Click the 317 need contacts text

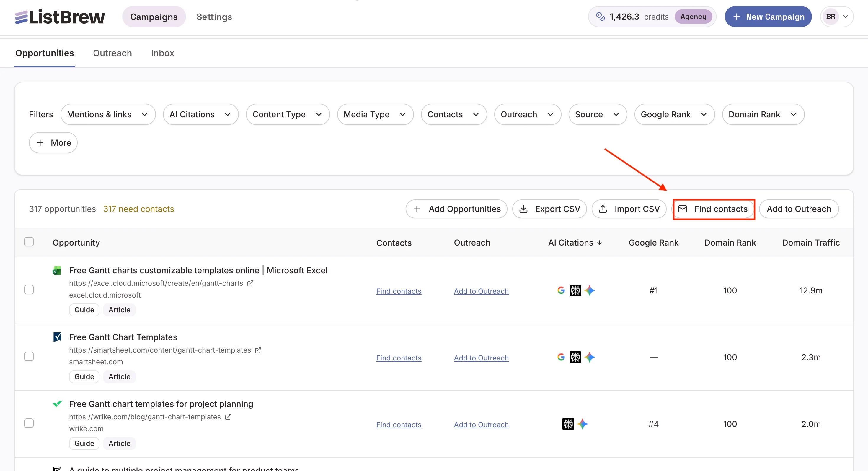pyautogui.click(x=138, y=209)
